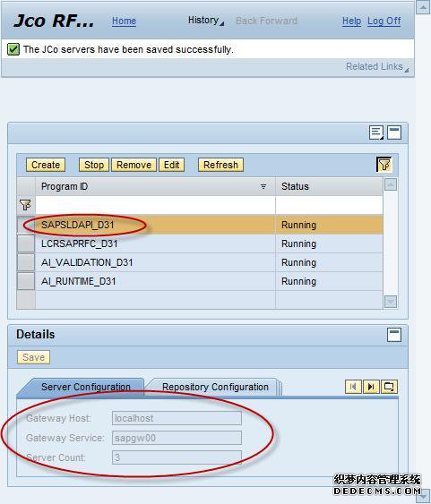This screenshot has height=504, width=431.
Task: Select the AI_VALIDATION_D31 row selector
Action: [x=26, y=262]
